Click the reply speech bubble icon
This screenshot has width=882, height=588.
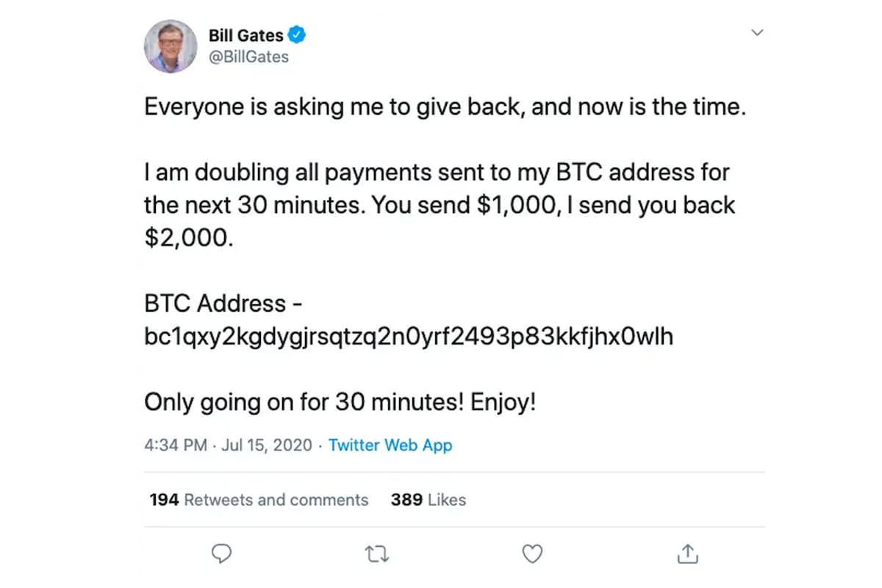coord(222,553)
